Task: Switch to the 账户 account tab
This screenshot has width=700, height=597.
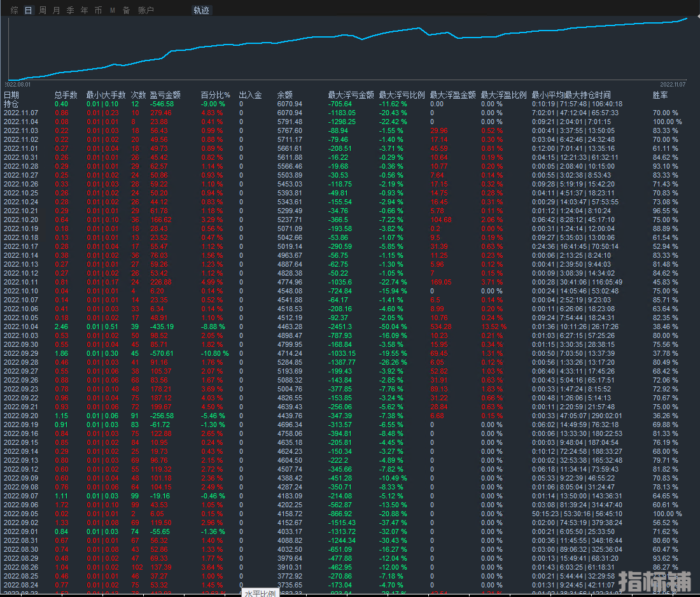Action: 146,10
